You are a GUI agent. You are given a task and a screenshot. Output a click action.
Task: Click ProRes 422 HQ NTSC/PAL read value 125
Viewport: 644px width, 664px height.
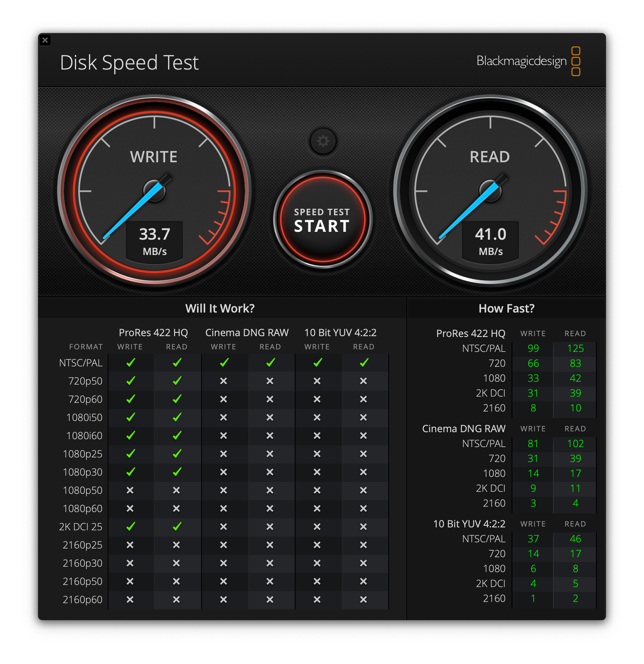coord(575,349)
